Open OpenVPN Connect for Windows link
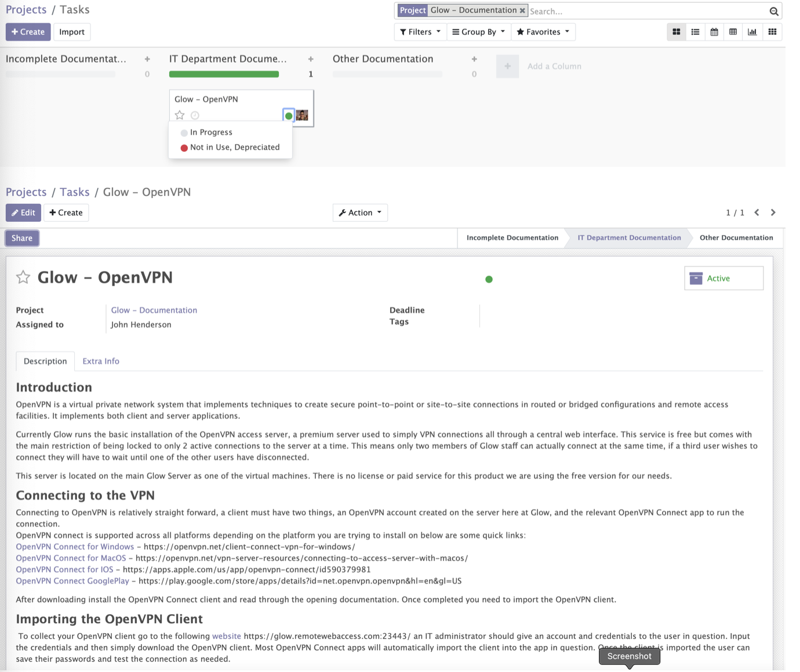Viewport: 800px width, 672px height. [x=75, y=546]
